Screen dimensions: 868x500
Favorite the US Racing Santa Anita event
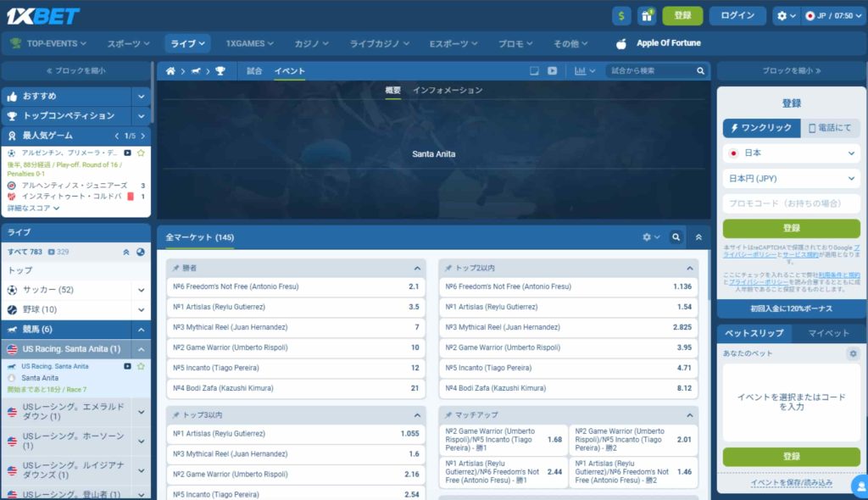click(141, 366)
